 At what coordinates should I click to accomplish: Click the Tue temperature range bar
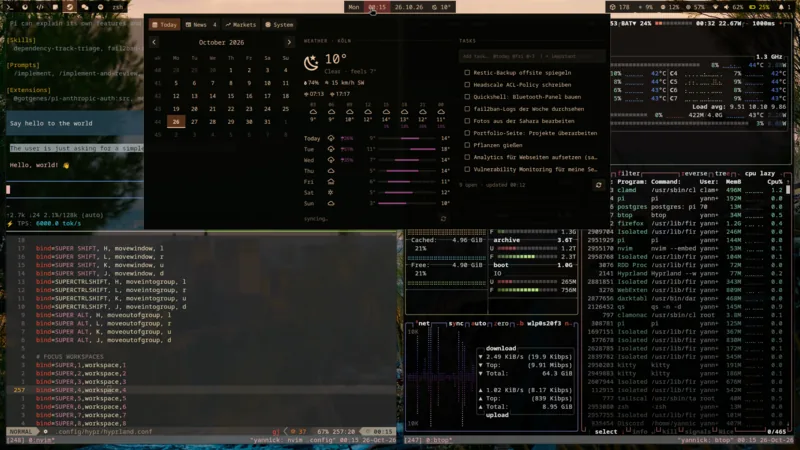click(407, 149)
